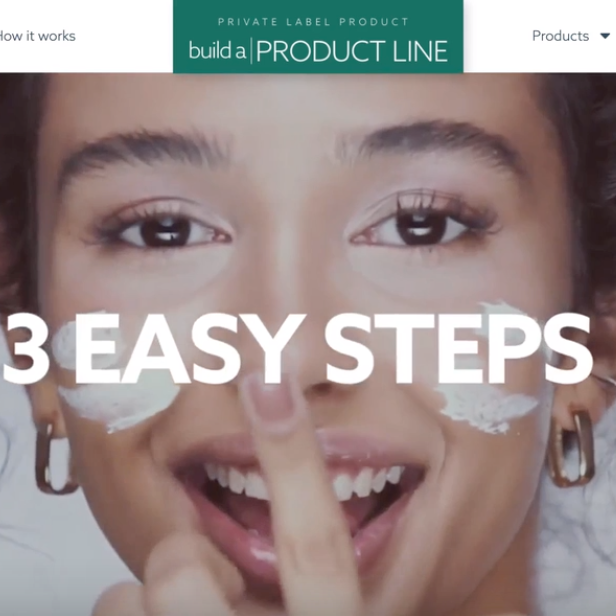Click the build a PRODUCT LINE logo
This screenshot has width=616, height=616.
click(x=318, y=37)
